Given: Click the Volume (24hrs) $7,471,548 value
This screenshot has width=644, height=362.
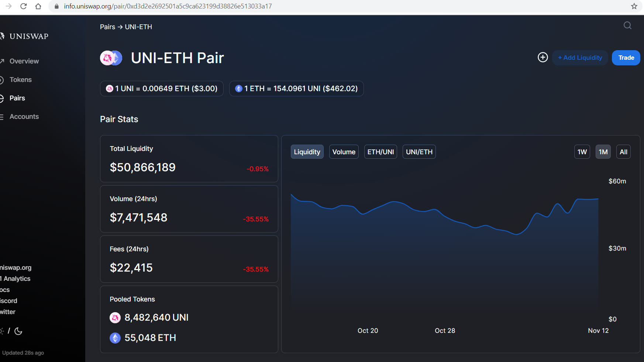Looking at the screenshot, I should point(138,217).
